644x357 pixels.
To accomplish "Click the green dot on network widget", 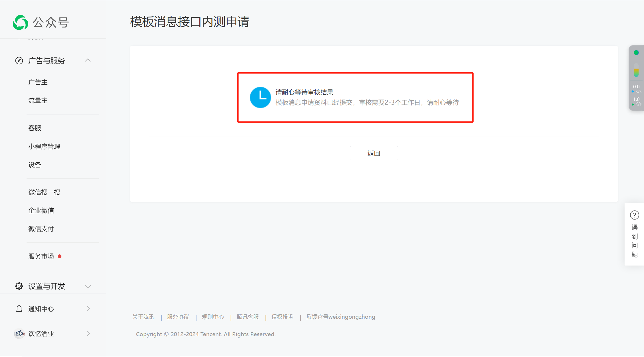I will pos(636,53).
